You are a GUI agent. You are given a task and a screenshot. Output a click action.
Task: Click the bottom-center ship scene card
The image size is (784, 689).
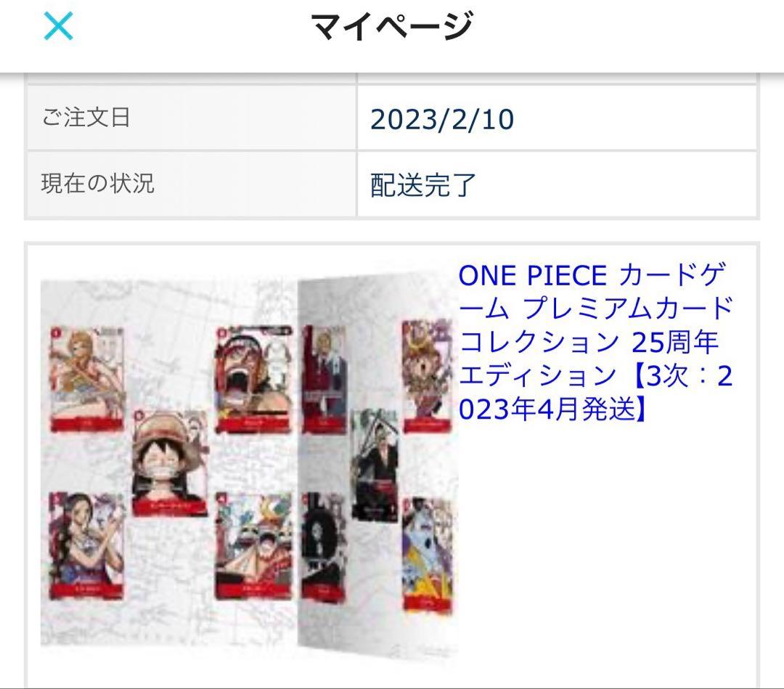coord(253,546)
